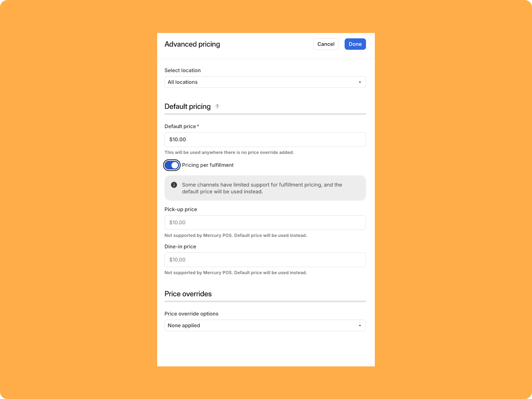
Task: Click the "Default price" field label
Action: pyautogui.click(x=180, y=126)
